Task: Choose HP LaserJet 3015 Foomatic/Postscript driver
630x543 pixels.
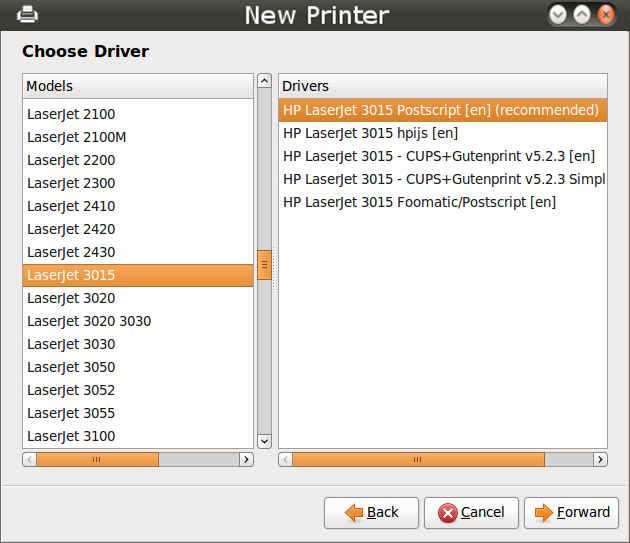Action: click(x=443, y=202)
